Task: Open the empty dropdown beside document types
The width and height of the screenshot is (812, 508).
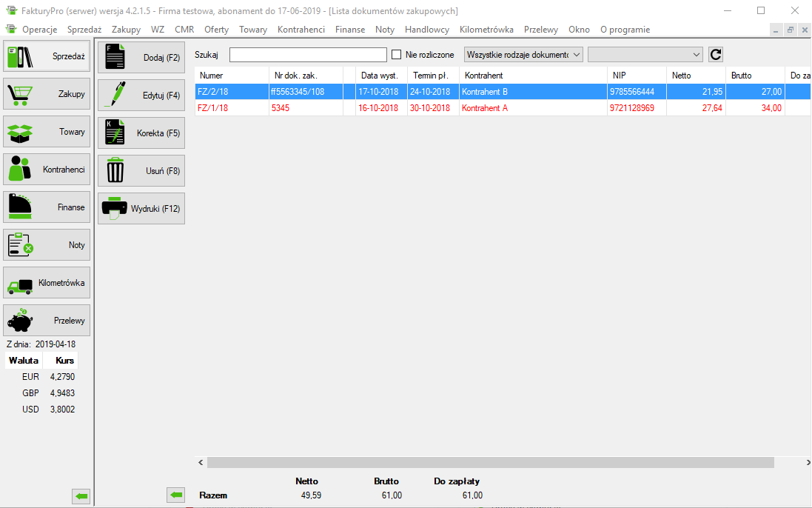Action: (x=645, y=55)
